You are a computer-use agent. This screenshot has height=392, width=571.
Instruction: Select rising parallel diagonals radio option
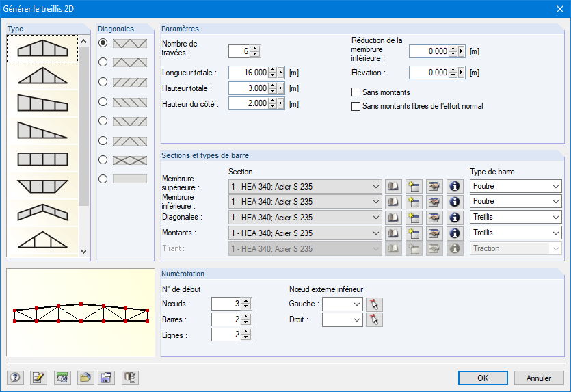[103, 82]
